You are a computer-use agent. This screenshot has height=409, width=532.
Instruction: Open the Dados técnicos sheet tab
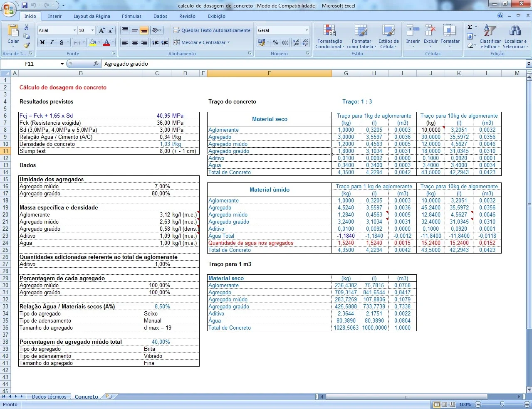point(49,397)
